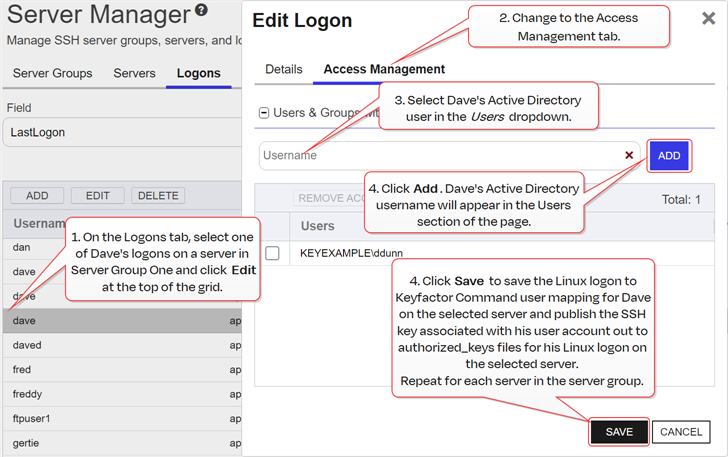This screenshot has width=728, height=457.
Task: Check the KEYEXAMPLE\ddunn user checkbox
Action: pyautogui.click(x=272, y=254)
